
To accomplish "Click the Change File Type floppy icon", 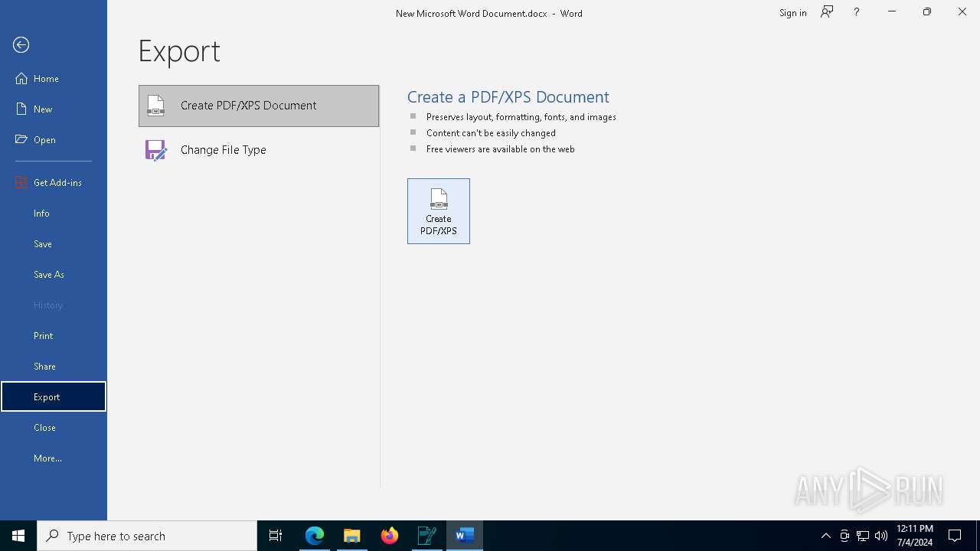I will (x=155, y=150).
